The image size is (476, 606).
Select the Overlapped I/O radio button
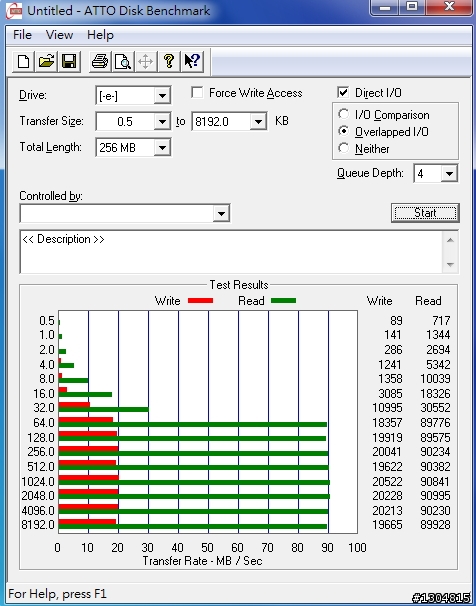(343, 131)
